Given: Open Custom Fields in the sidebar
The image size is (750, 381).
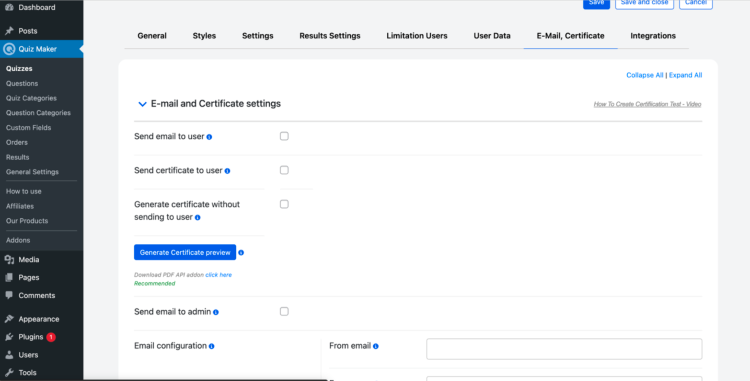Looking at the screenshot, I should pos(28,128).
